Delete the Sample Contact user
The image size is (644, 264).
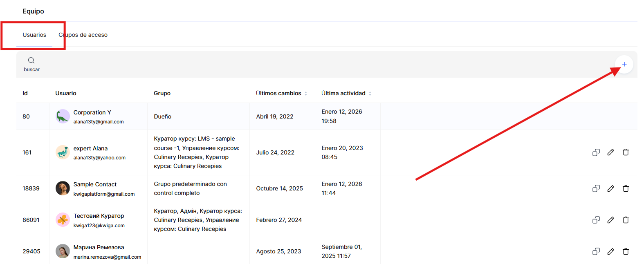625,188
